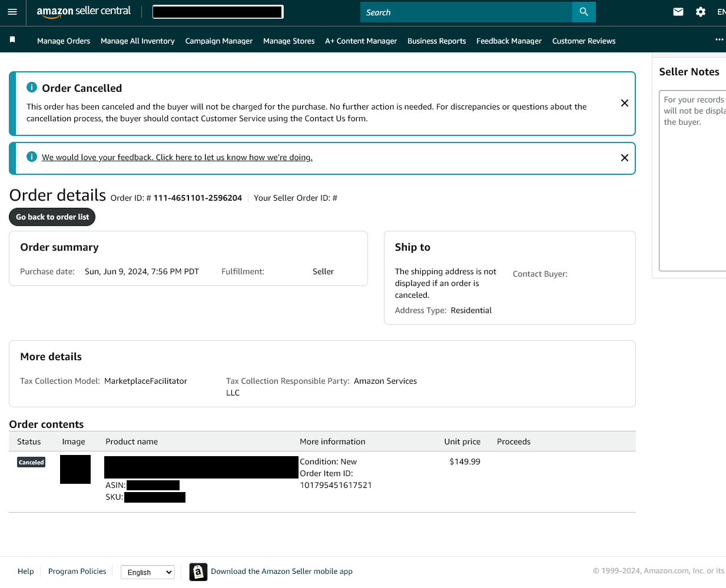Open A+ Content Manager
The width and height of the screenshot is (726, 588).
[x=361, y=41]
